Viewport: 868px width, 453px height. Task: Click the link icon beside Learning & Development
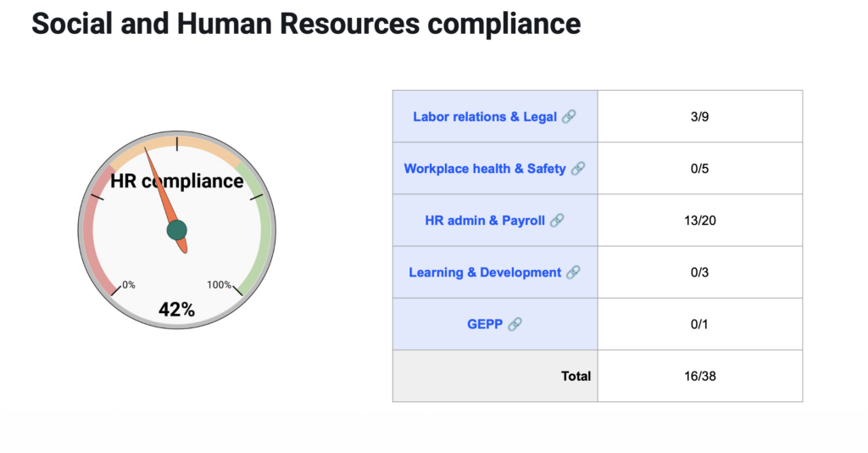573,272
